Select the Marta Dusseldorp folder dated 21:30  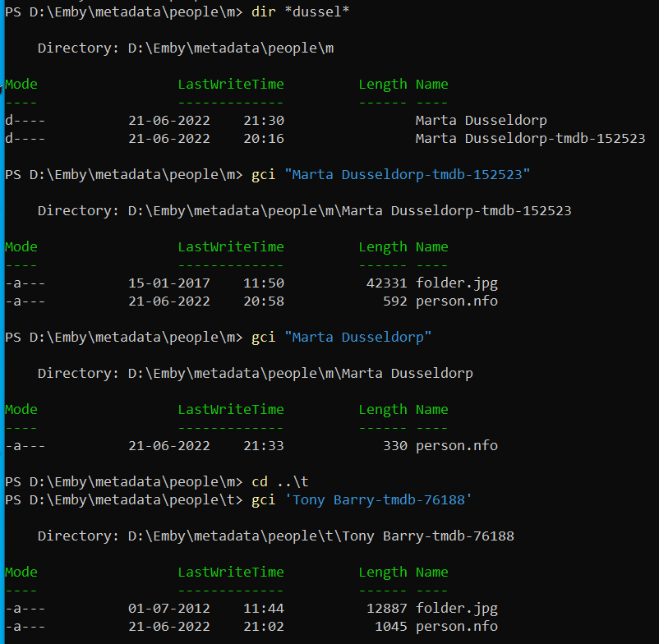pyautogui.click(x=481, y=120)
